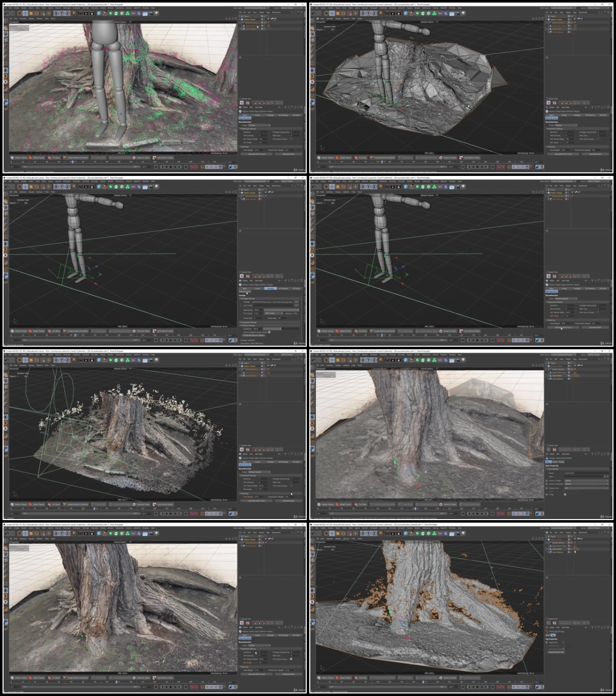This screenshot has height=696, width=616.
Task: Toggle Autokeying button in textured tree close-up screenshot
Action: [196, 687]
